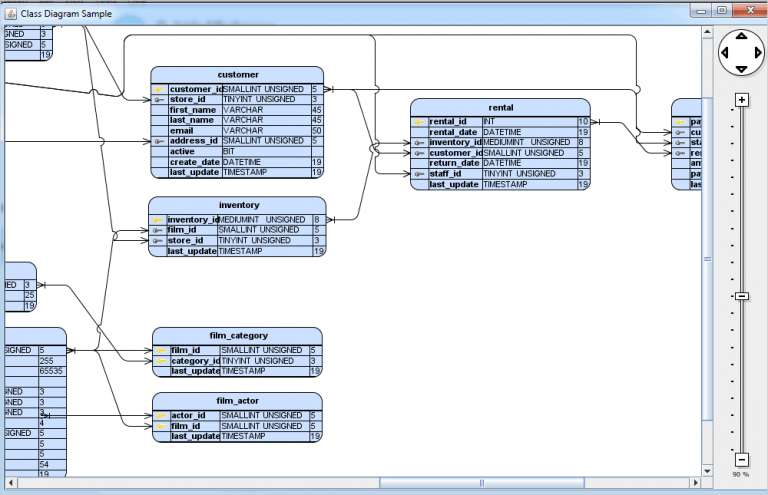The image size is (768, 495).
Task: Click the zoom out minus button
Action: click(742, 460)
